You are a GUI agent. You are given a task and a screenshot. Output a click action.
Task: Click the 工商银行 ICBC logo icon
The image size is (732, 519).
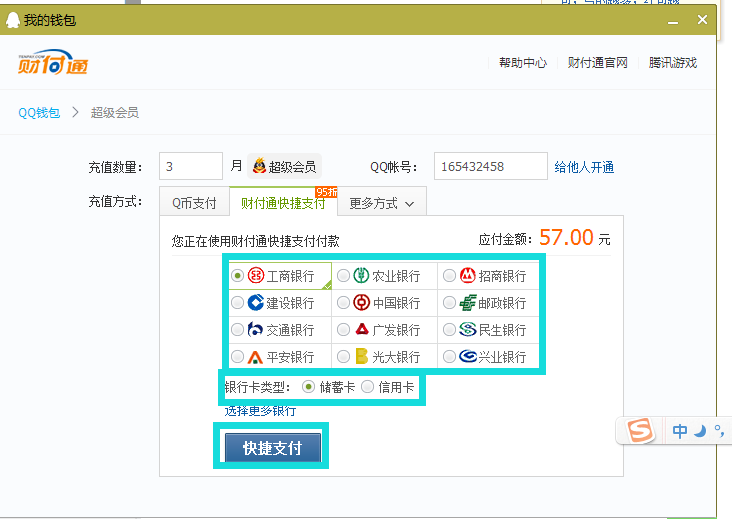point(256,275)
